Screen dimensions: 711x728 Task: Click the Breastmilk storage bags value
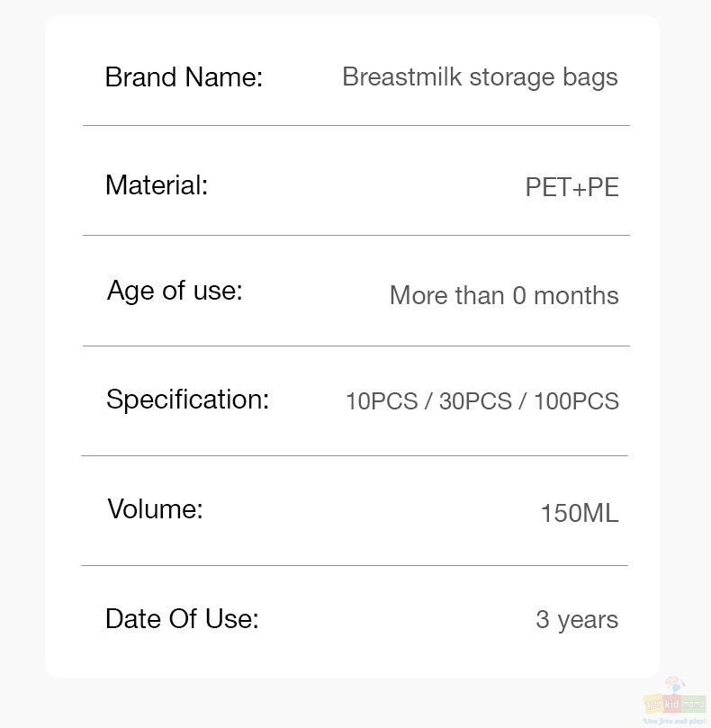480,77
